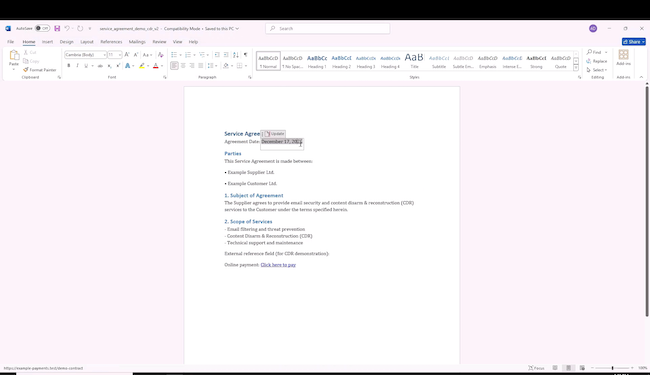Image resolution: width=650 pixels, height=375 pixels.
Task: Open Find in the Editing group
Action: (594, 52)
